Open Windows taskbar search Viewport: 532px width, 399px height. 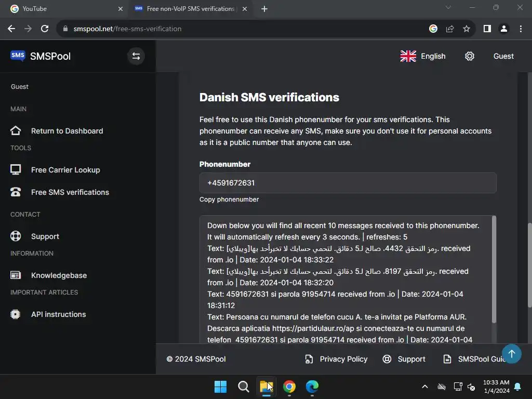pyautogui.click(x=243, y=387)
